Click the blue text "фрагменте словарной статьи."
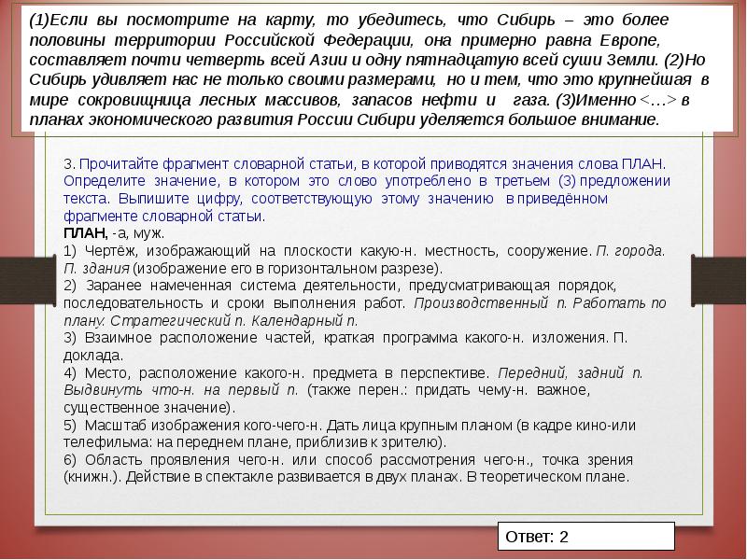Viewport: 747px width, 560px height. [x=163, y=216]
